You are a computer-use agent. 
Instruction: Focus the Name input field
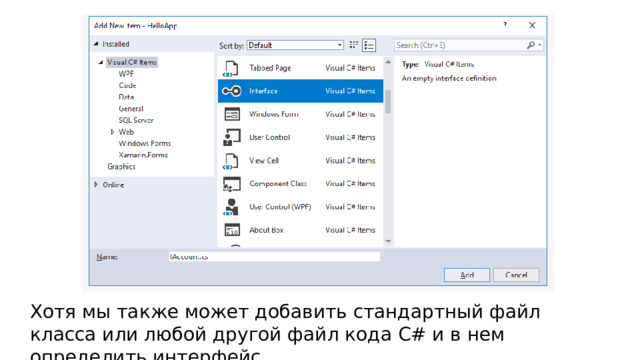(x=274, y=257)
